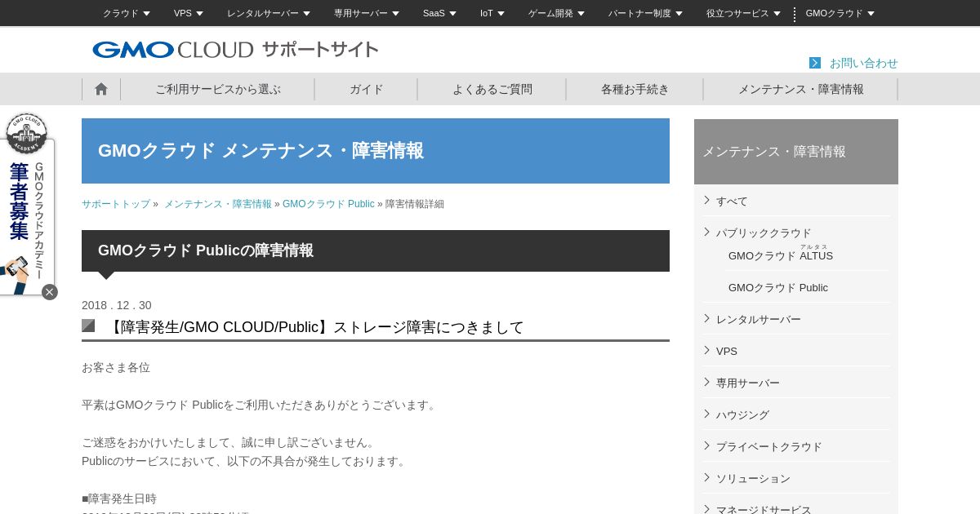Select すべて in the sidebar
Viewport: 980px width, 514px height.
point(732,201)
